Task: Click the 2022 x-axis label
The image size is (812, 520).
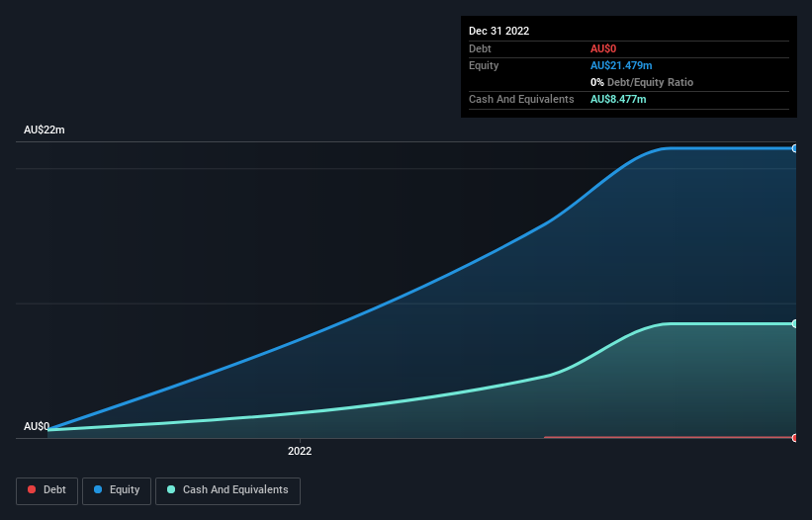Action: pyautogui.click(x=300, y=451)
